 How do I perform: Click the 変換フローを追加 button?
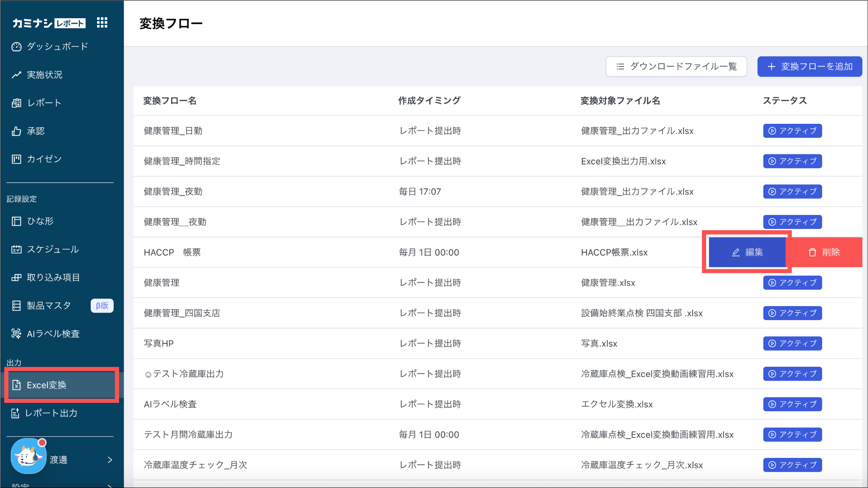pos(810,67)
